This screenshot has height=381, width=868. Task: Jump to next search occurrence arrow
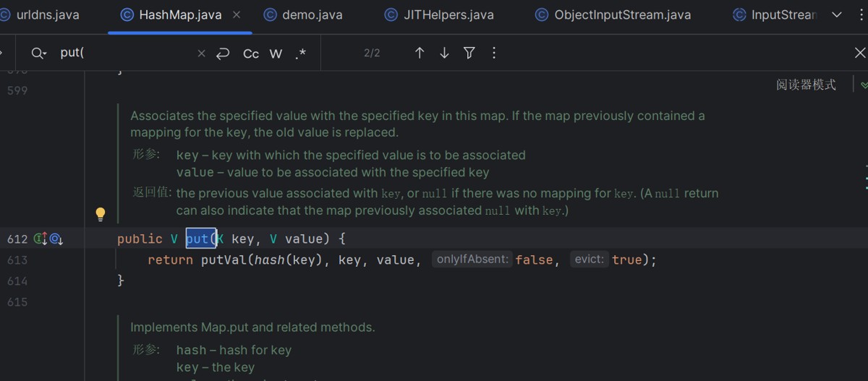coord(444,53)
